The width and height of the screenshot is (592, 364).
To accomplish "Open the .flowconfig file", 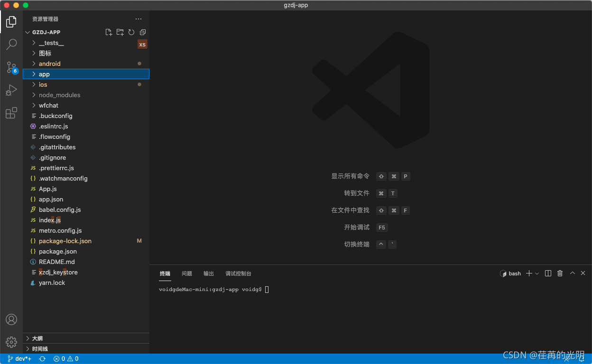I will pyautogui.click(x=86, y=136).
